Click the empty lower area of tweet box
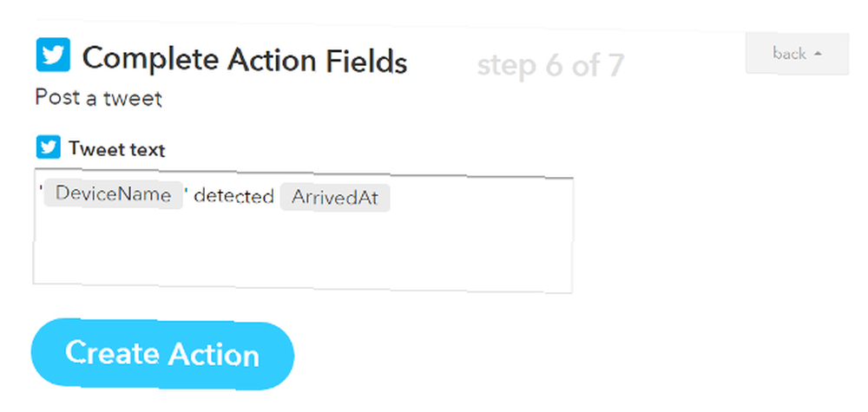The width and height of the screenshot is (868, 412). [303, 253]
